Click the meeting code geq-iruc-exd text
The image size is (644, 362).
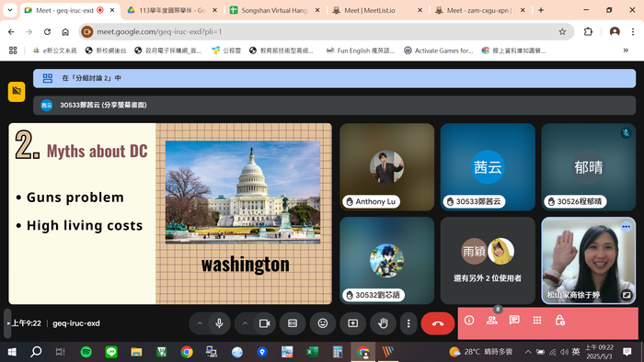[x=76, y=323]
